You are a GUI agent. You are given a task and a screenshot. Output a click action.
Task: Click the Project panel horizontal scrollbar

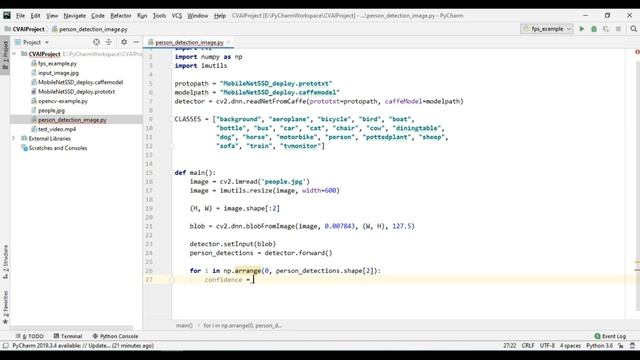(x=71, y=328)
